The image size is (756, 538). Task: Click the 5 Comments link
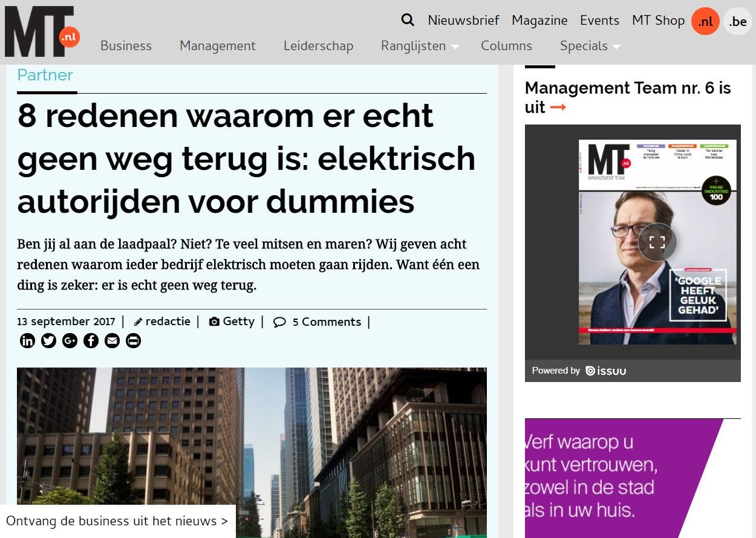[327, 322]
